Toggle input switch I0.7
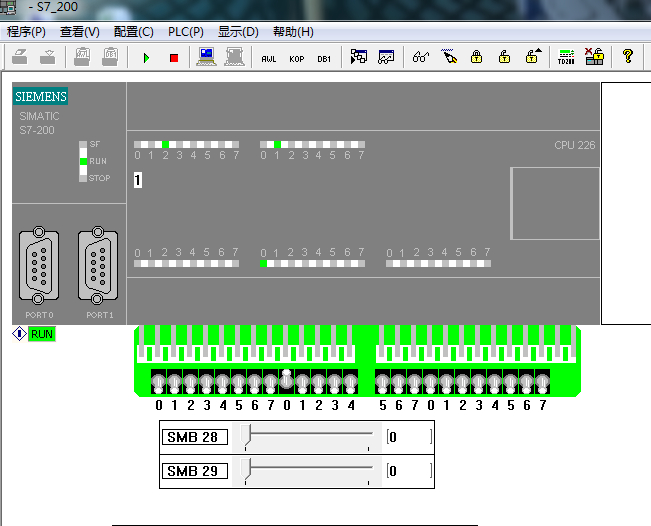The width and height of the screenshot is (651, 526). 271,382
